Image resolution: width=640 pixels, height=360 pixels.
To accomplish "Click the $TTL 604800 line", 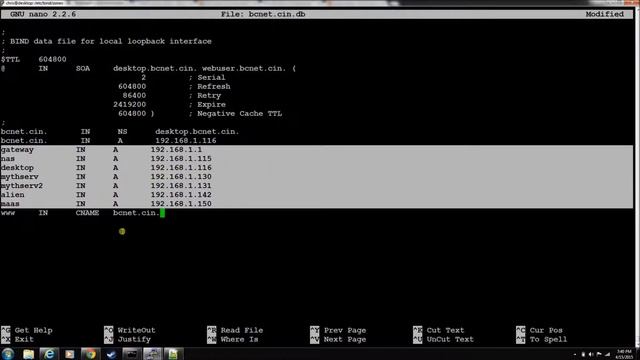I will click(x=33, y=59).
